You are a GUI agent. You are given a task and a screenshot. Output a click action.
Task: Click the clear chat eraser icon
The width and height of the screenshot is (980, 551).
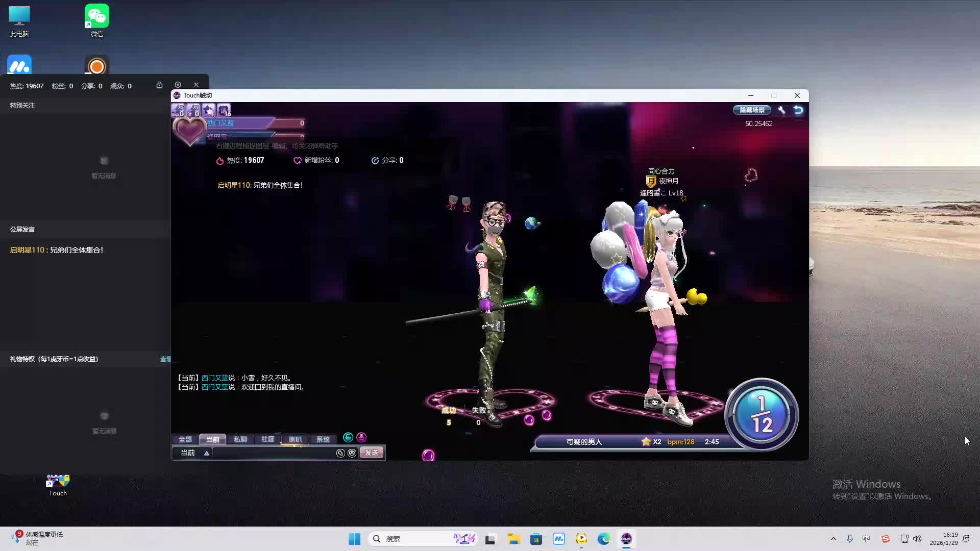tap(340, 453)
